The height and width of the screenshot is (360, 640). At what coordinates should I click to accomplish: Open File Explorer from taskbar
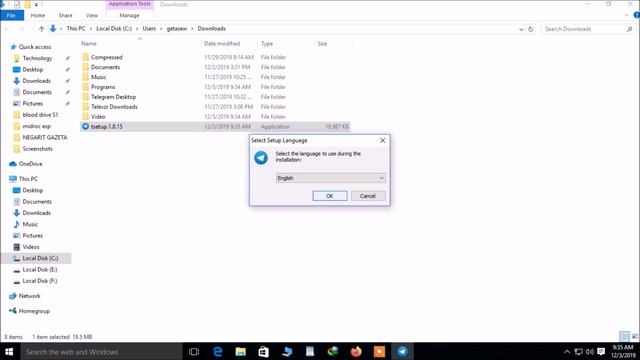coord(241,351)
